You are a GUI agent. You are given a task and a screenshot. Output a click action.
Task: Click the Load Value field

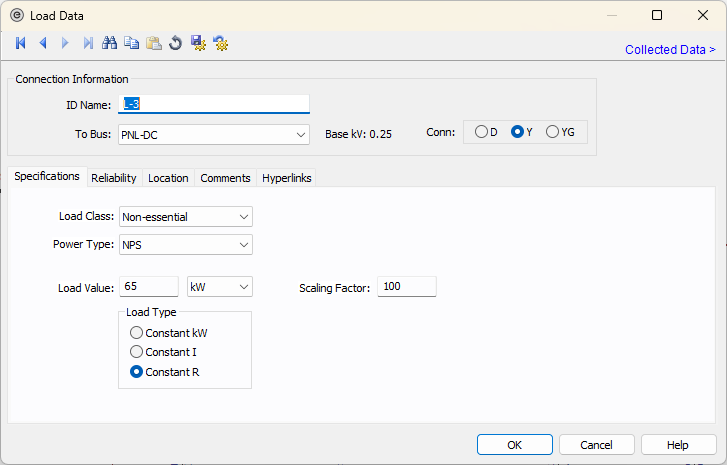149,287
